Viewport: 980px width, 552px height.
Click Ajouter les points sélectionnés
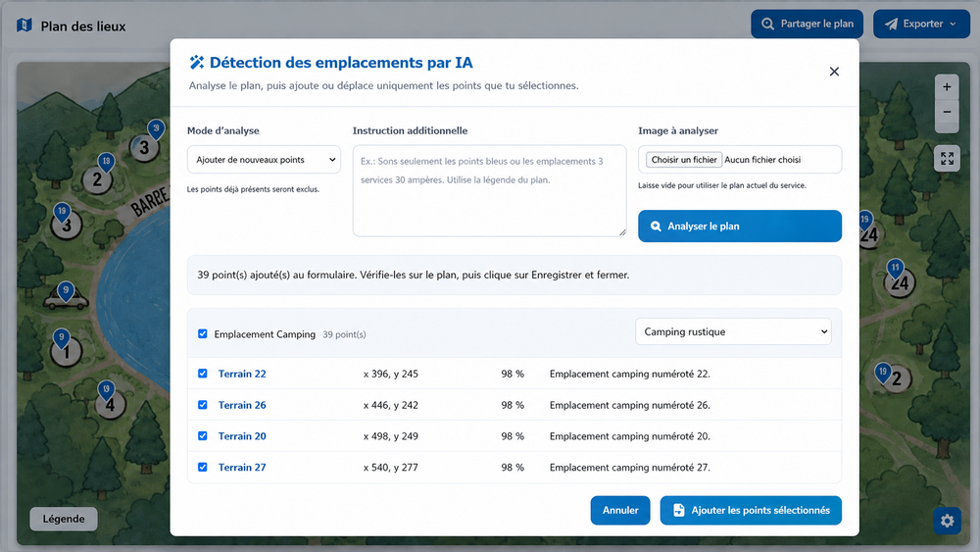coord(751,510)
